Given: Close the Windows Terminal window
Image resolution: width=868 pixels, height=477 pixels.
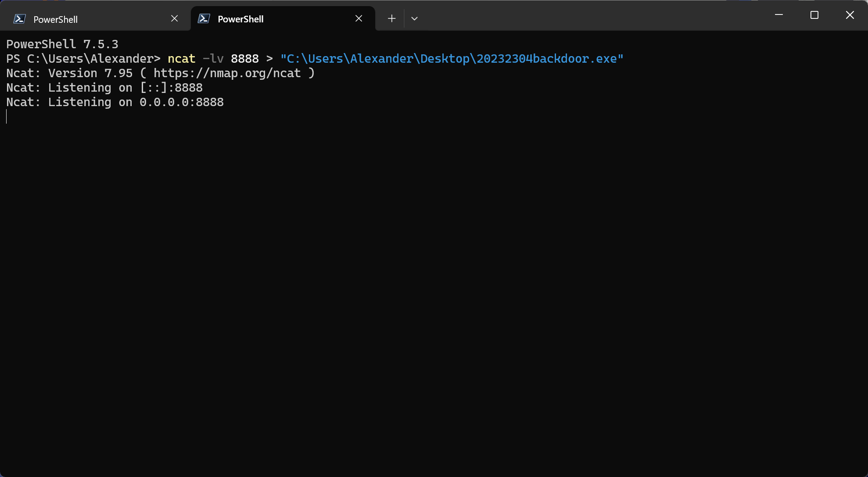Looking at the screenshot, I should (x=850, y=15).
